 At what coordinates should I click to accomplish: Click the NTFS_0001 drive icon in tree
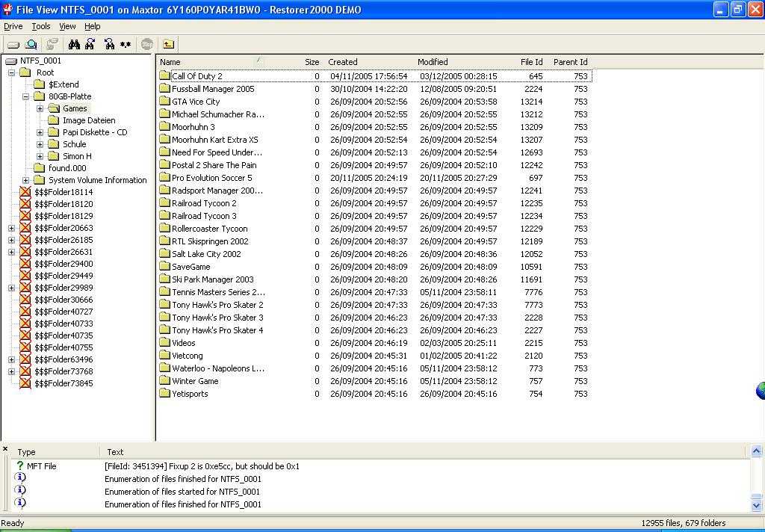(x=11, y=61)
